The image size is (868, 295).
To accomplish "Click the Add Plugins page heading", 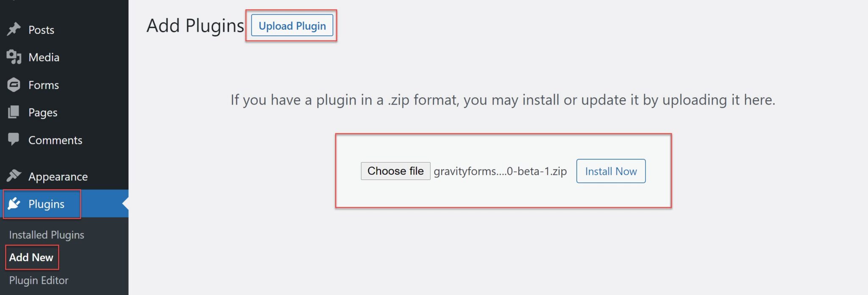I will coord(194,25).
